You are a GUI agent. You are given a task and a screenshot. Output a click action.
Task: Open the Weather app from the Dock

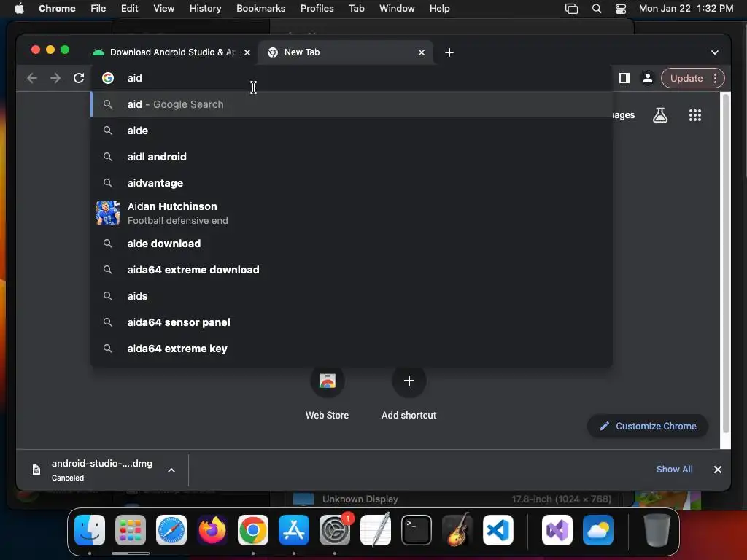598,530
